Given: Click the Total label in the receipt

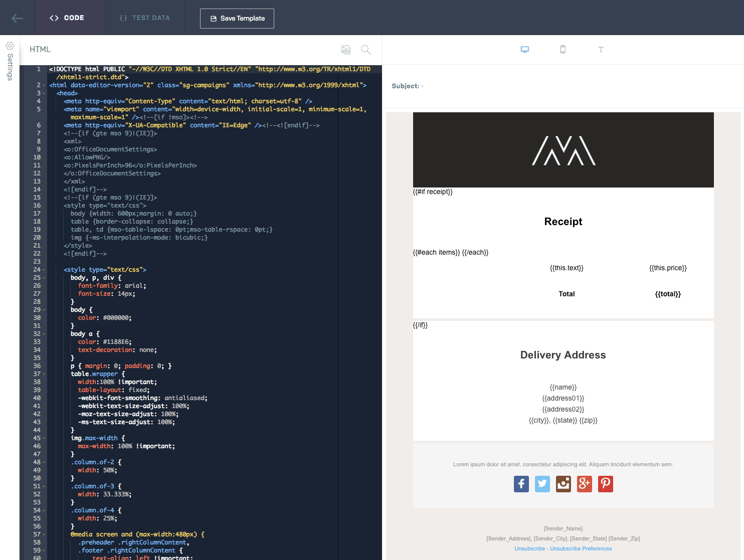Looking at the screenshot, I should click(x=567, y=294).
